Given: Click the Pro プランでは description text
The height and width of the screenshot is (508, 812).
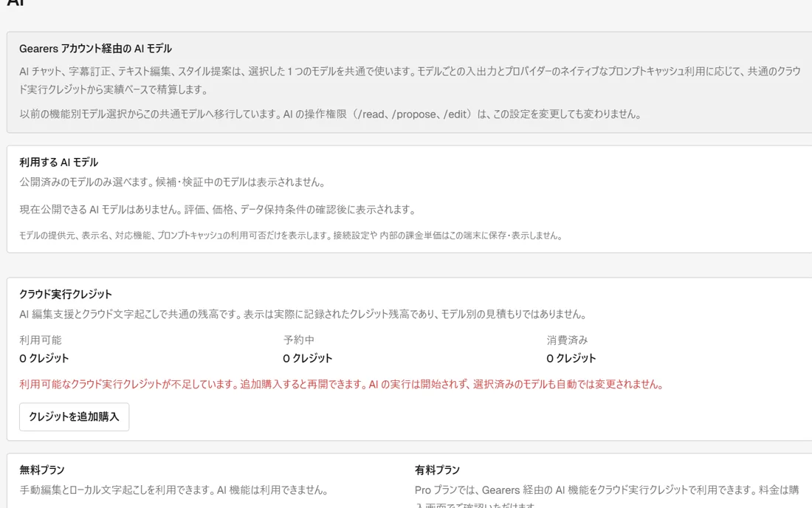Looking at the screenshot, I should coord(607,497).
